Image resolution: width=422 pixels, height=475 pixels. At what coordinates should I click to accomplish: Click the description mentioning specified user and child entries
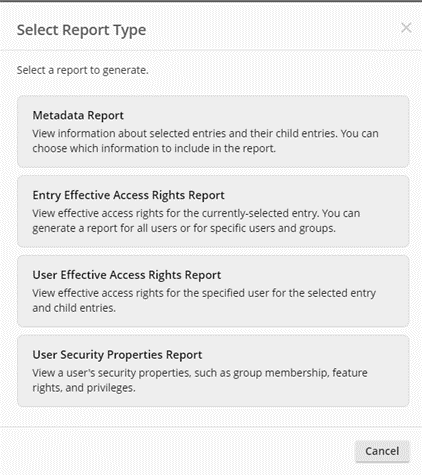click(204, 300)
